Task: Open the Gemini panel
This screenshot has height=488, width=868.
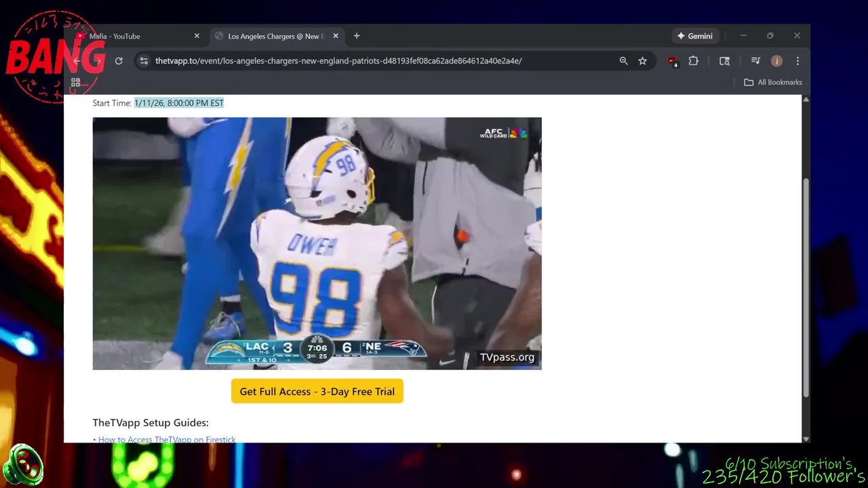Action: pos(694,36)
